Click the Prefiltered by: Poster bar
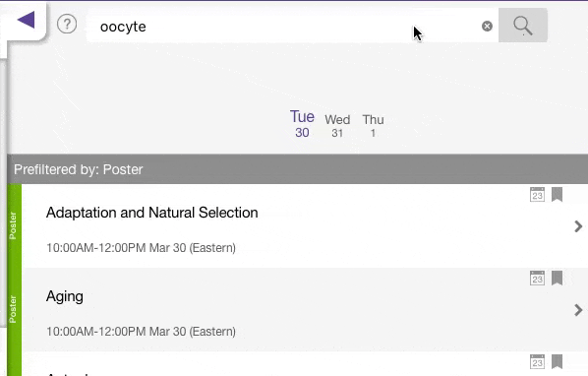This screenshot has width=588, height=376. [x=297, y=169]
